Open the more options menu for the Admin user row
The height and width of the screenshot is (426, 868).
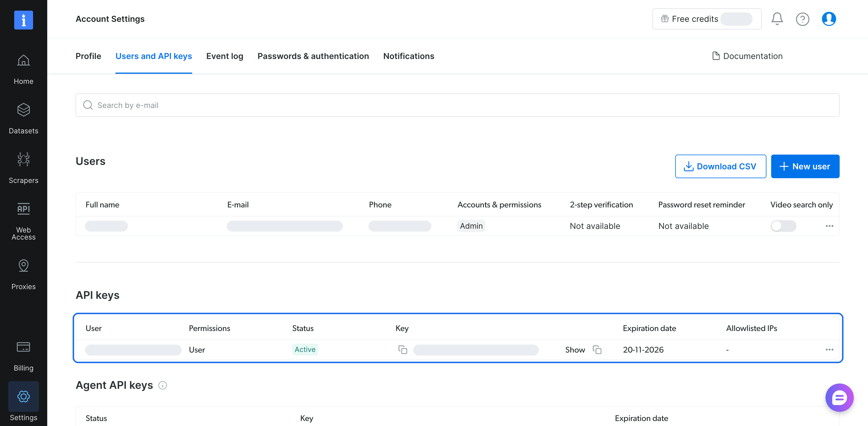click(x=829, y=226)
